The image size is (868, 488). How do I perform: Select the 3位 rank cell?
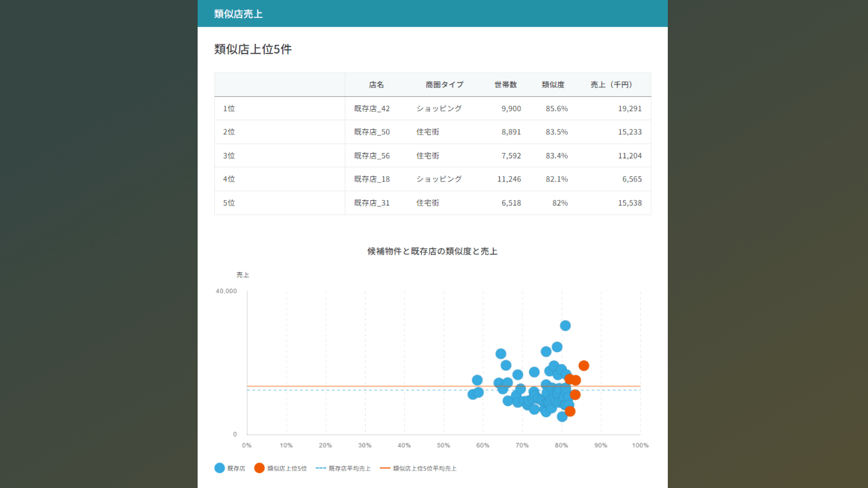tap(280, 156)
